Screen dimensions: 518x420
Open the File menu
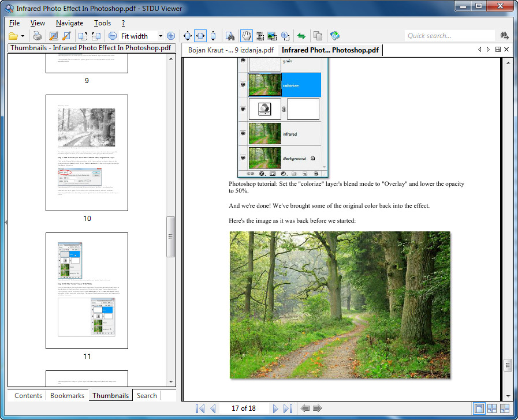[14, 23]
